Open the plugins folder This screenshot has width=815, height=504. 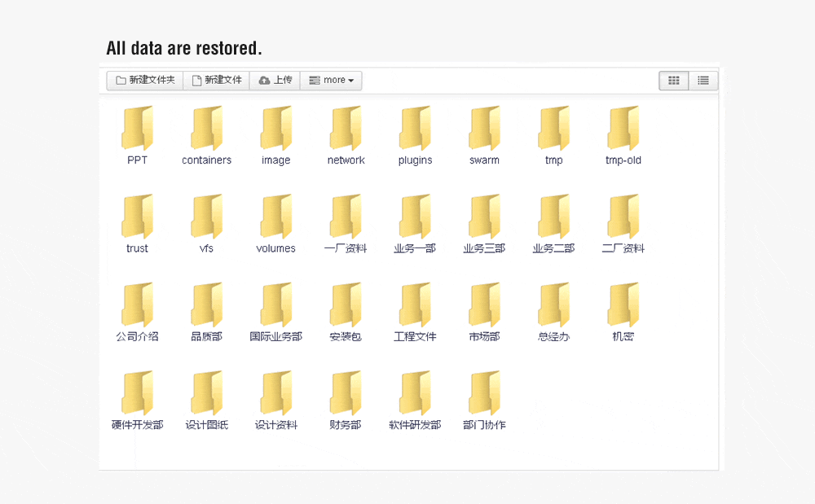click(415, 129)
